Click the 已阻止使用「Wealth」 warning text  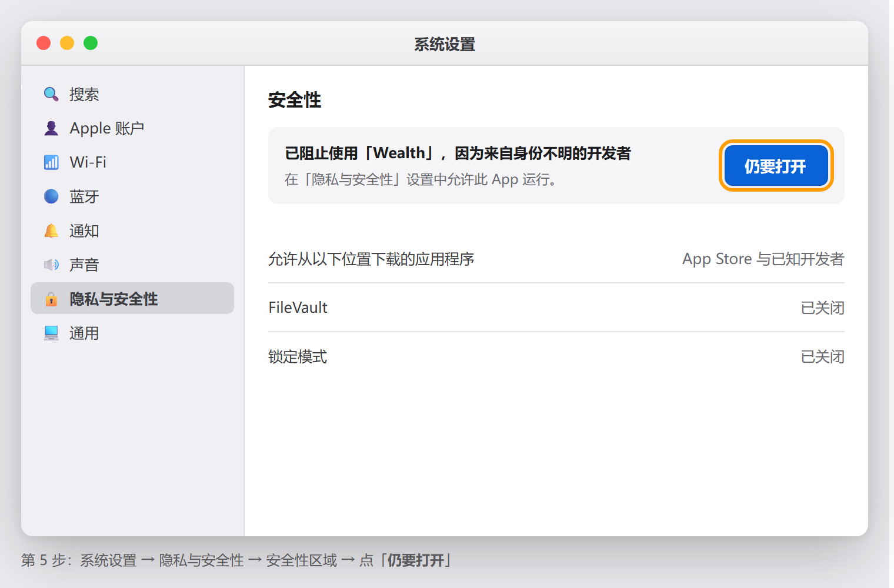[x=458, y=153]
